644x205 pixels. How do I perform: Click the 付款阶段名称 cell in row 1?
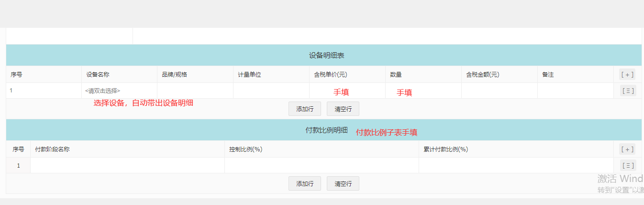click(127, 165)
